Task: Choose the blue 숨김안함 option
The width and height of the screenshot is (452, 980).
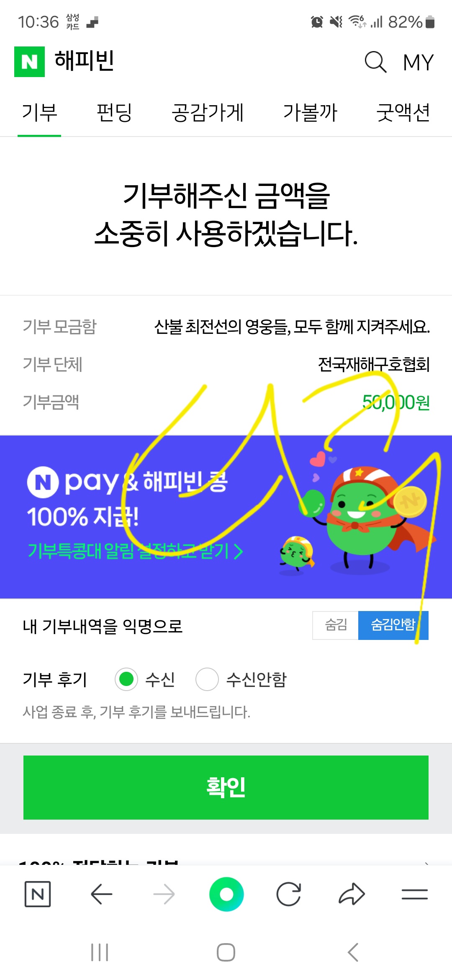Action: (x=393, y=625)
